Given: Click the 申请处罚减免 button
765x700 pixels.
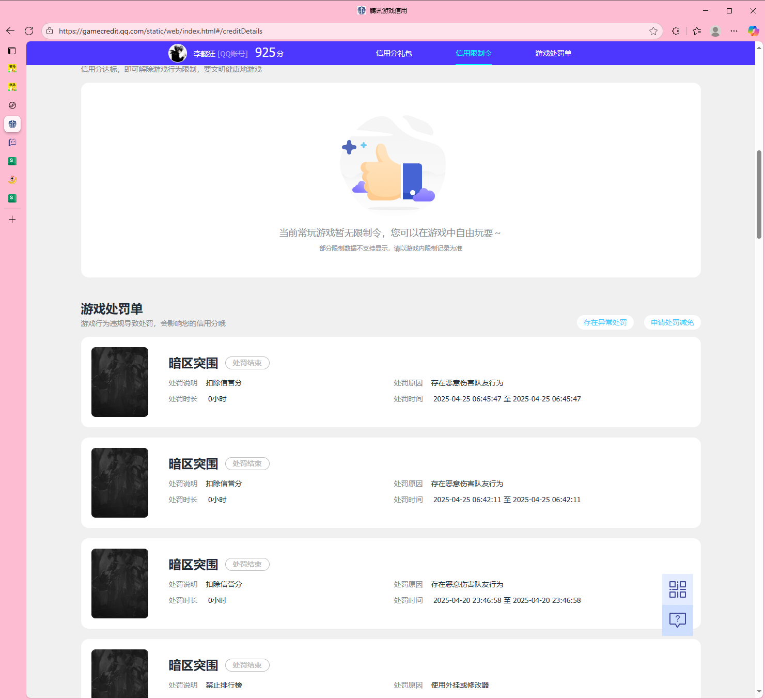Looking at the screenshot, I should coord(673,322).
